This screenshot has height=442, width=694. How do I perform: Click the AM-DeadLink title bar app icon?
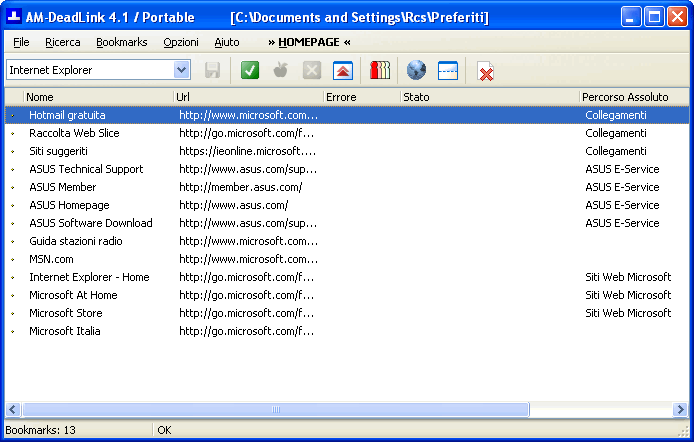14,17
